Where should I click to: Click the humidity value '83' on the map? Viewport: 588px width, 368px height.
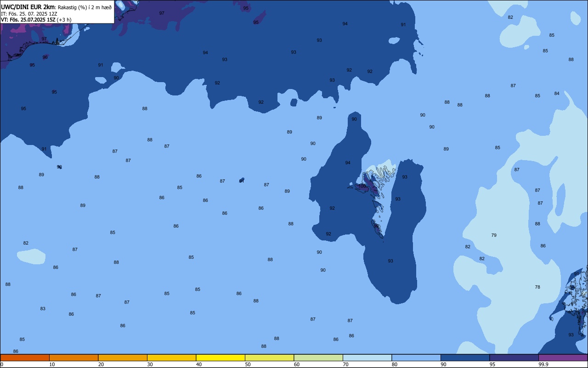coord(43,309)
